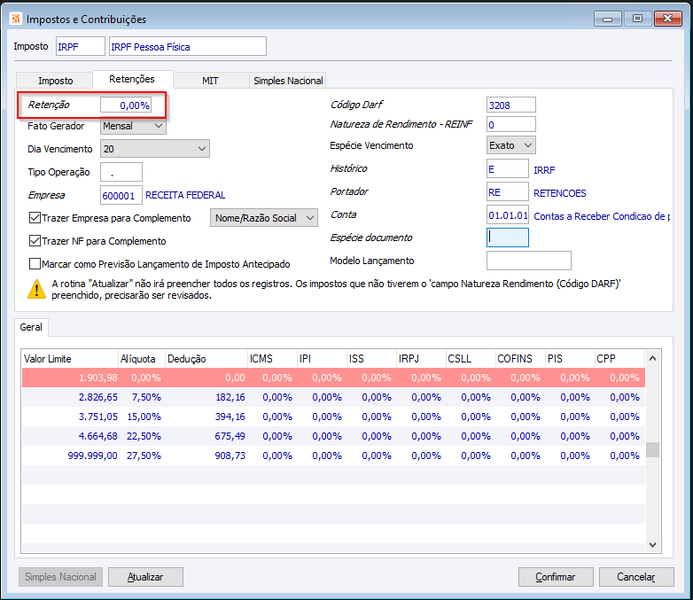Open the Dia Vencimento dropdown
The image size is (693, 600).
point(155,149)
